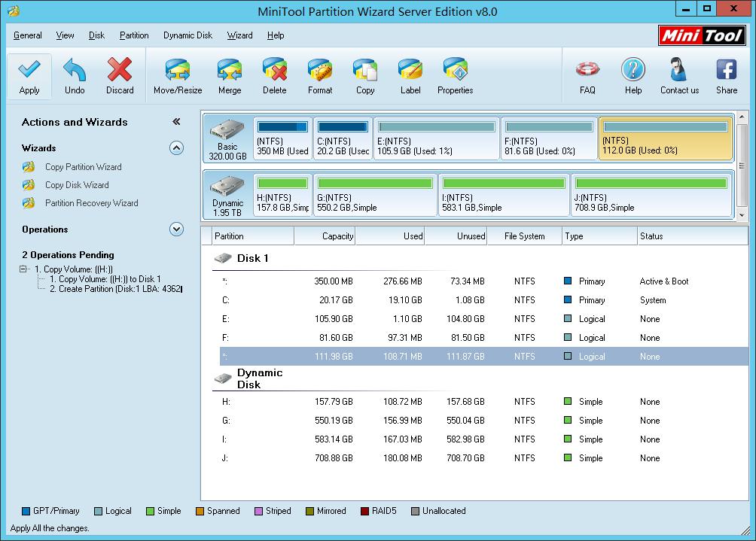Sort by the Status column header
This screenshot has height=541, width=756.
[x=692, y=236]
